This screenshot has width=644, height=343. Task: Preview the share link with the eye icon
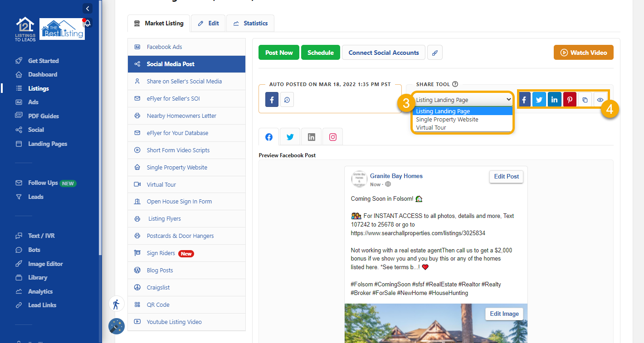pos(600,99)
